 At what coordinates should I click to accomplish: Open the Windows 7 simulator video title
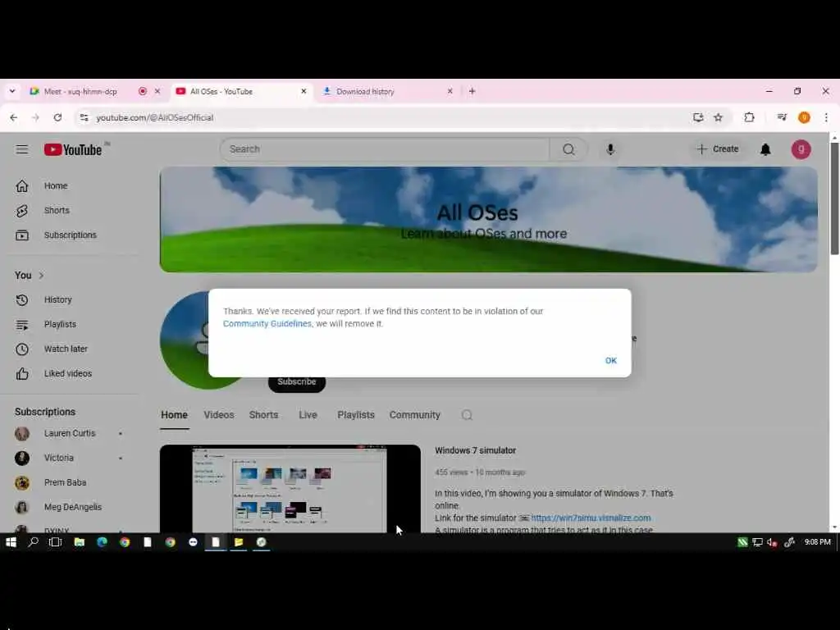(x=475, y=450)
